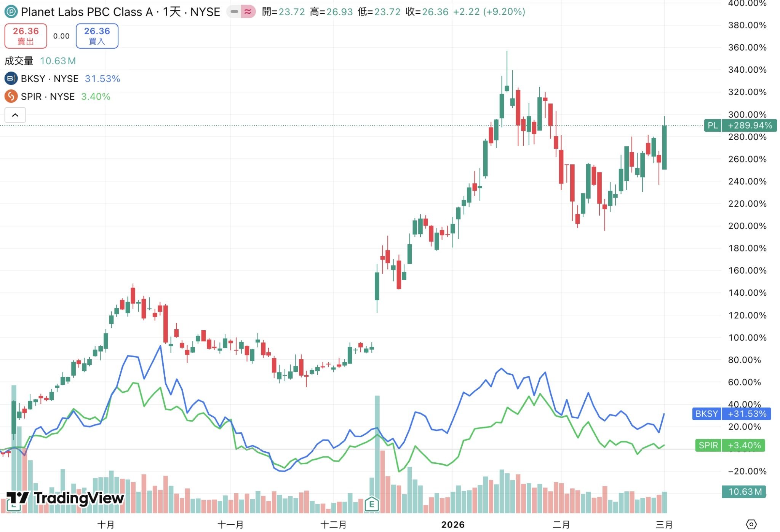
Task: Click the grey dash market status indicator
Action: (x=234, y=12)
